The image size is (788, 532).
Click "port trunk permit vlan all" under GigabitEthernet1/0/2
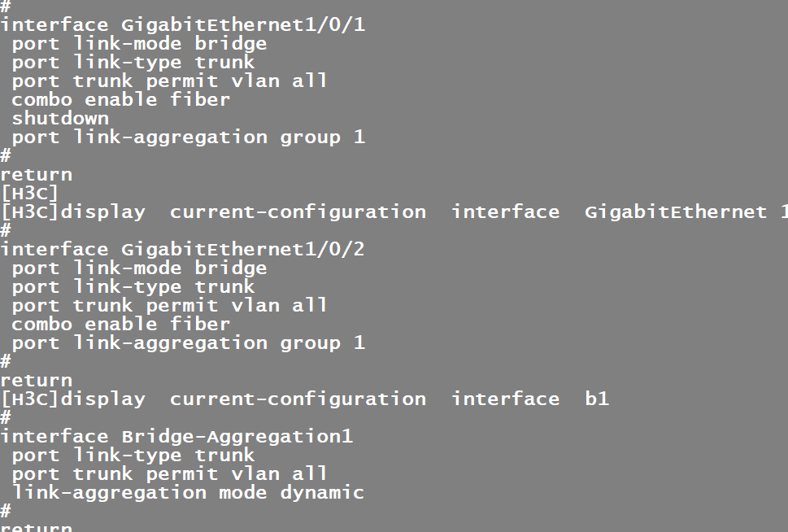[x=169, y=306]
